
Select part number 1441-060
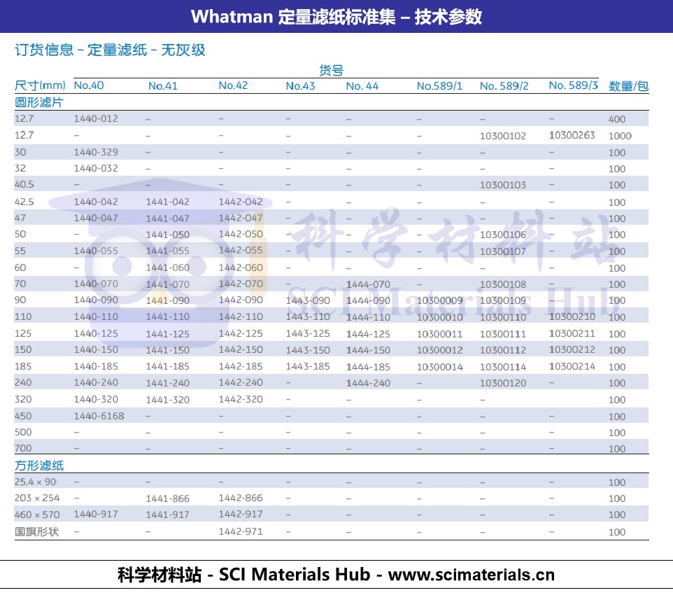tap(167, 268)
